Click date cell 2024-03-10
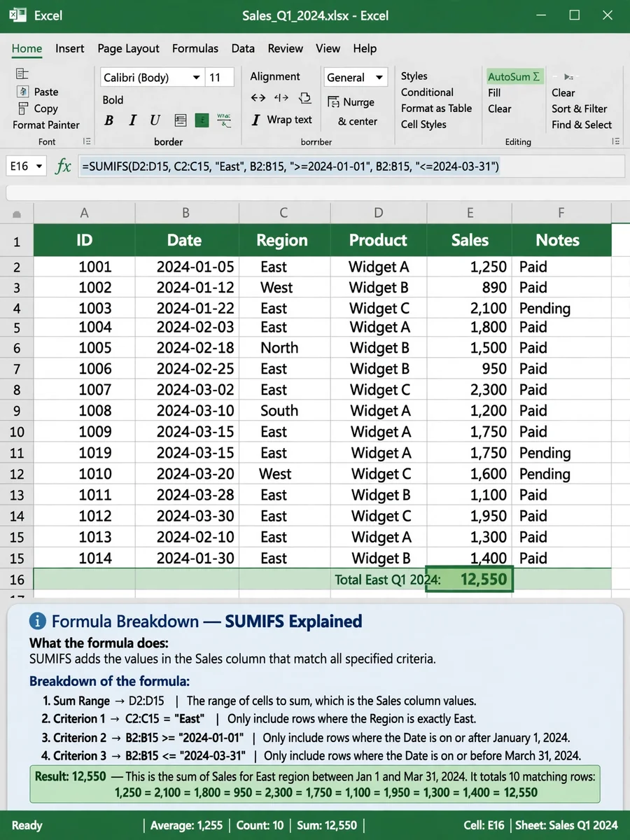This screenshot has height=840, width=630. 187,411
